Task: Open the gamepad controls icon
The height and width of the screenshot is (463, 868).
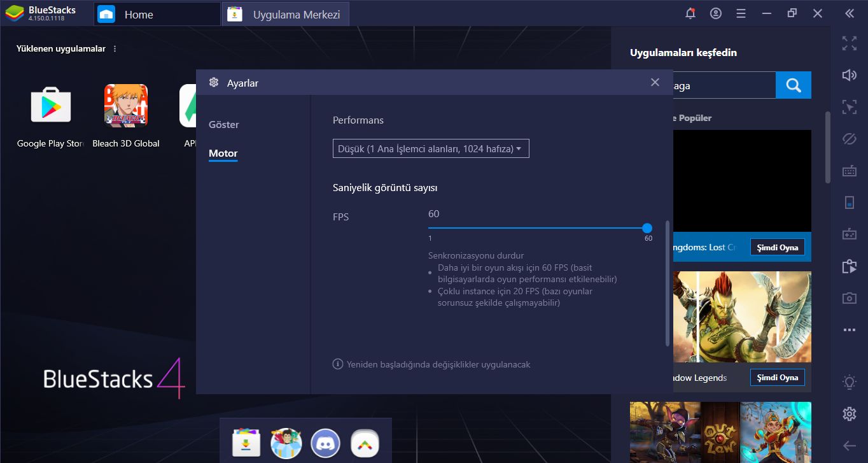Action: coord(849,234)
